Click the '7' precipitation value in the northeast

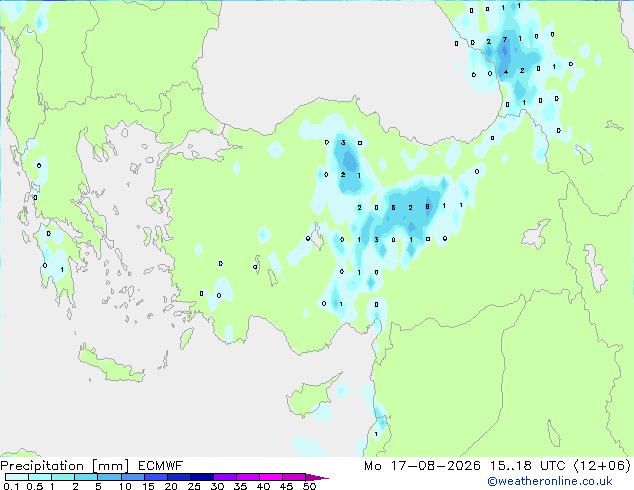click(505, 39)
